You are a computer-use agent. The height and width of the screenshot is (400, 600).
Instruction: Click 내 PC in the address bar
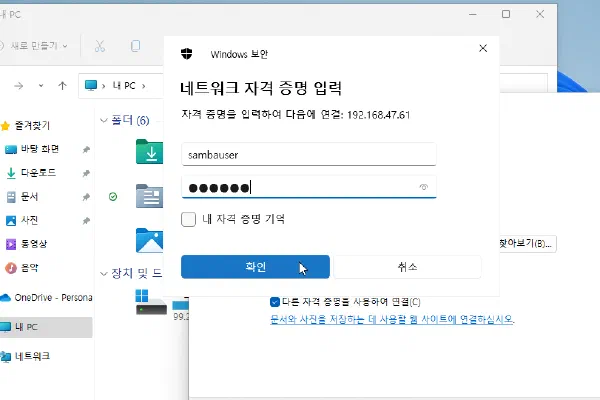click(x=124, y=86)
